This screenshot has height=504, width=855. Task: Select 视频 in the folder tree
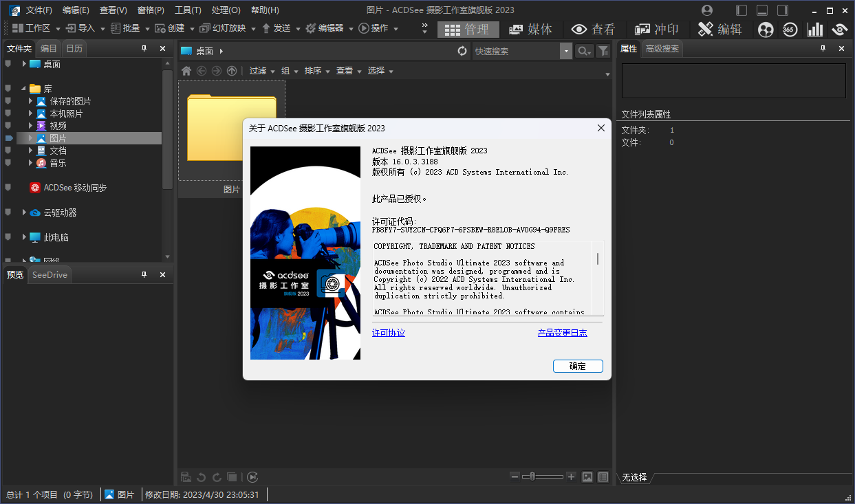coord(58,126)
